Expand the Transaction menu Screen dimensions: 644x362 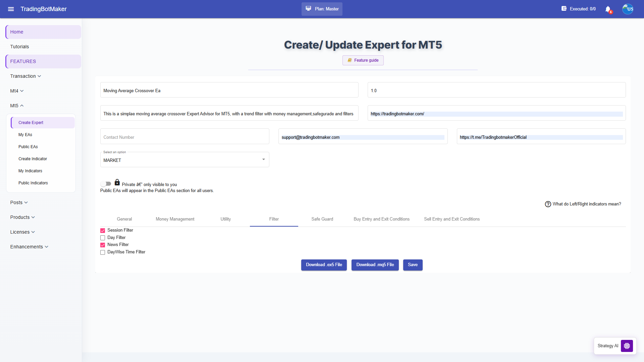click(x=25, y=76)
